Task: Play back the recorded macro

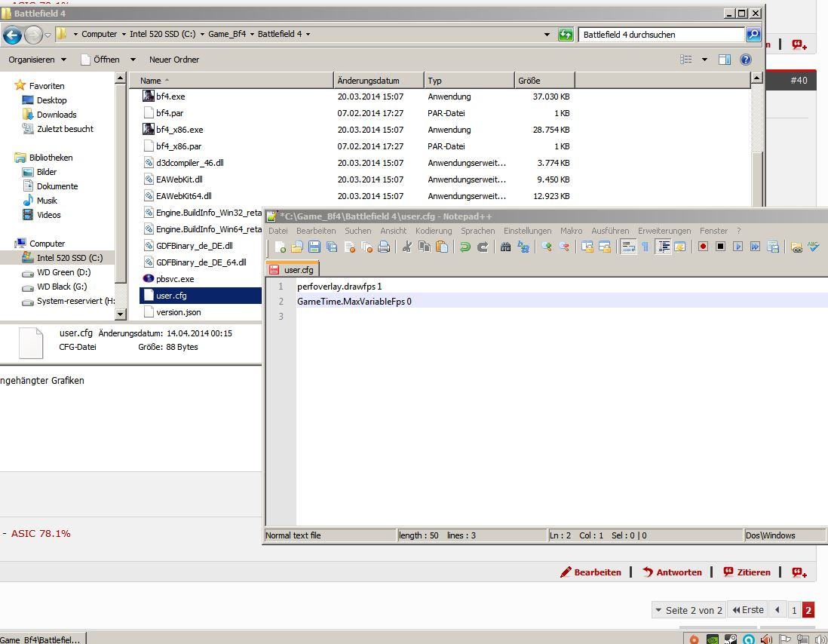Action: point(738,247)
